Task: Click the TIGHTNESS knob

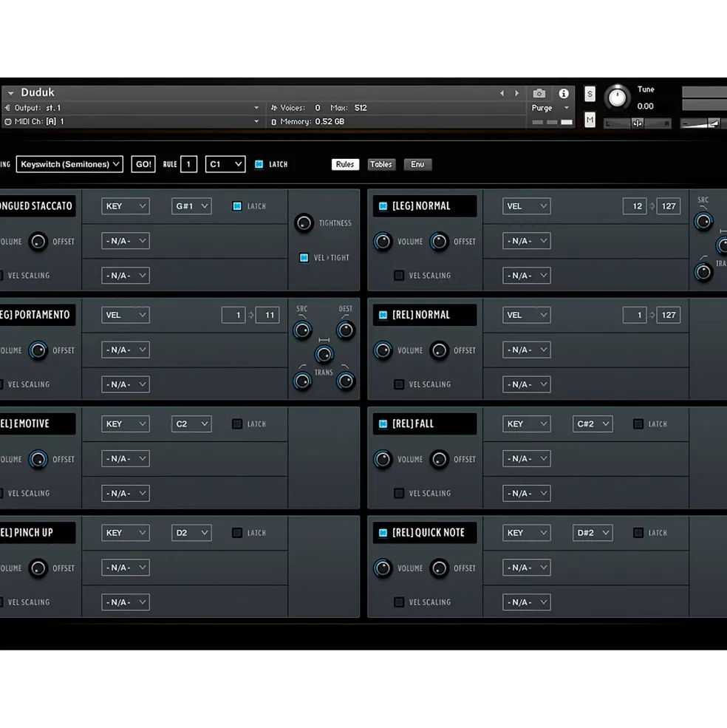Action: click(x=304, y=223)
